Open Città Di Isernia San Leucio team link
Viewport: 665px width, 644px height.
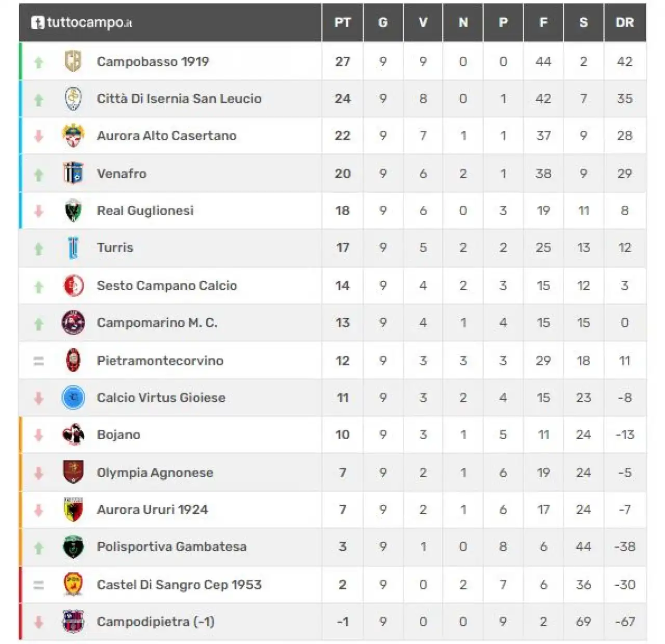[x=179, y=99]
